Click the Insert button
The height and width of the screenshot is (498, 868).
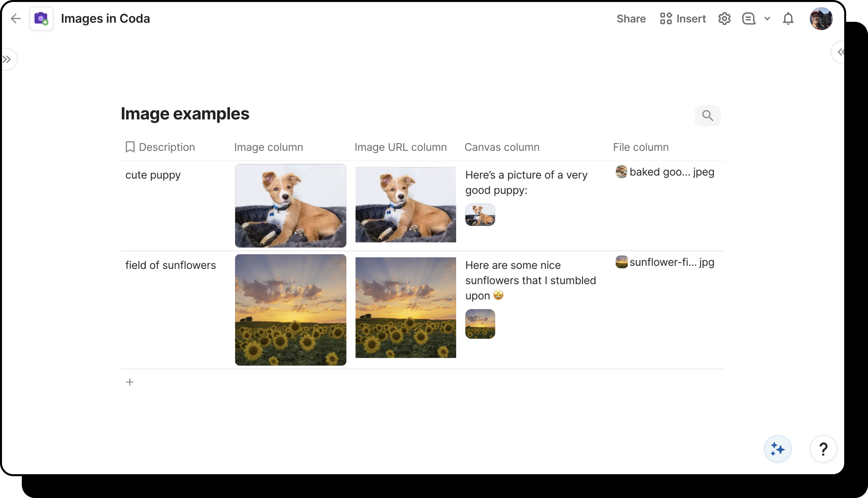(682, 19)
